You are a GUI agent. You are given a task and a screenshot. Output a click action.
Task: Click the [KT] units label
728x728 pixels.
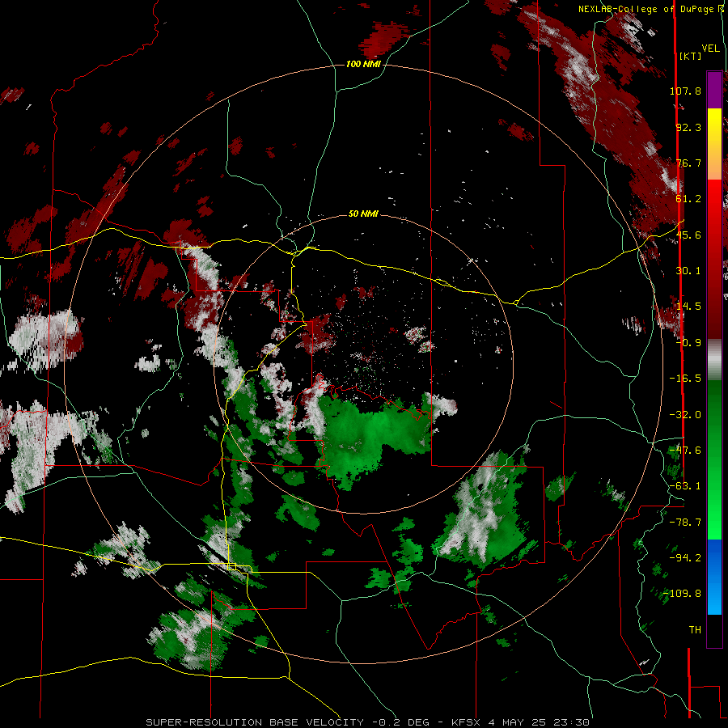(691, 56)
